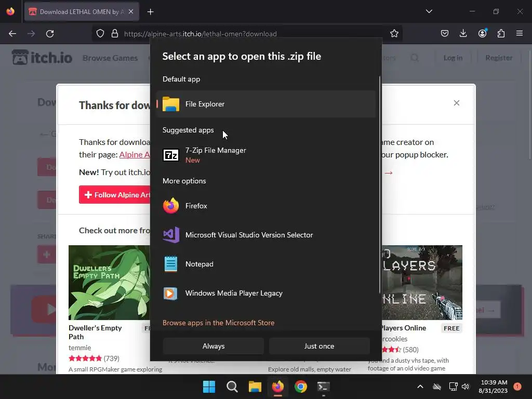The height and width of the screenshot is (399, 532).
Task: Click Register on itch.io
Action: pyautogui.click(x=499, y=58)
